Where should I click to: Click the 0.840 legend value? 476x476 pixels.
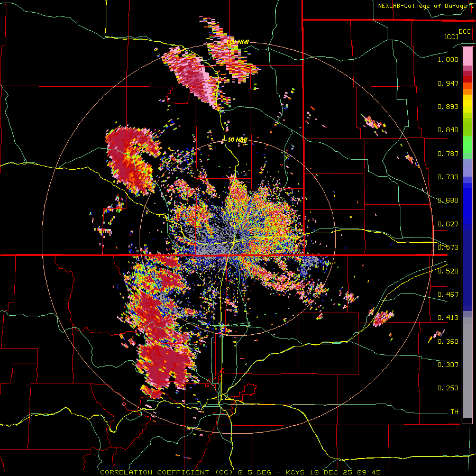coord(448,130)
